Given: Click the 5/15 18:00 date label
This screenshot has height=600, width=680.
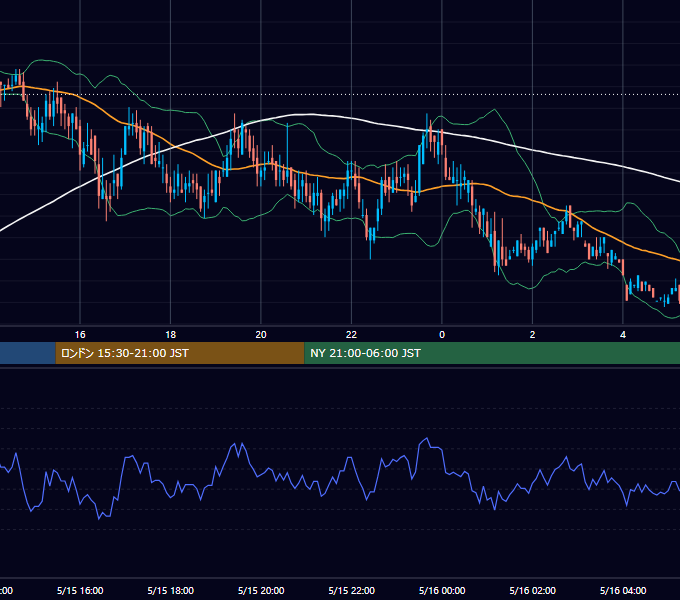Looking at the screenshot, I should coord(170,590).
